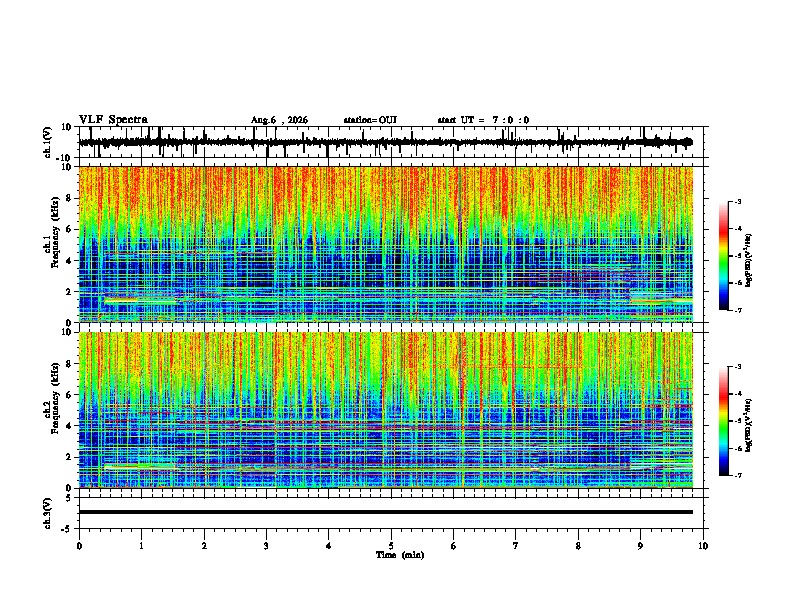Click the time axis tick label "1"
Image resolution: width=792 pixels, height=612 pixels.
tap(141, 546)
